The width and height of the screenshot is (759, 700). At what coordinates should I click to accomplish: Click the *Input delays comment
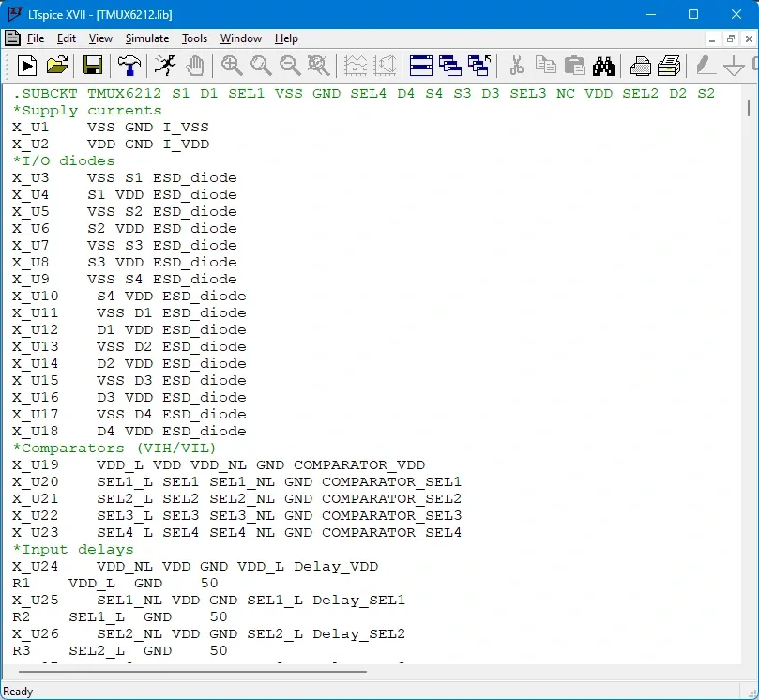coord(73,550)
